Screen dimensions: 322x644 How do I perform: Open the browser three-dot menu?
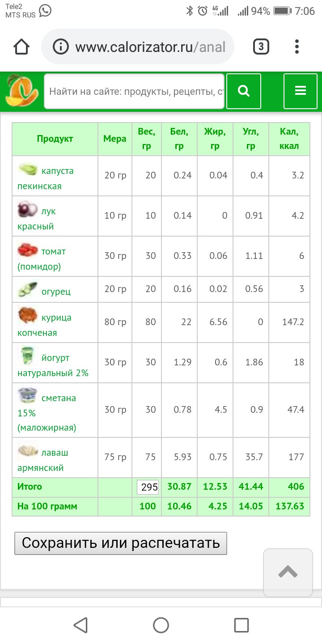point(297,47)
